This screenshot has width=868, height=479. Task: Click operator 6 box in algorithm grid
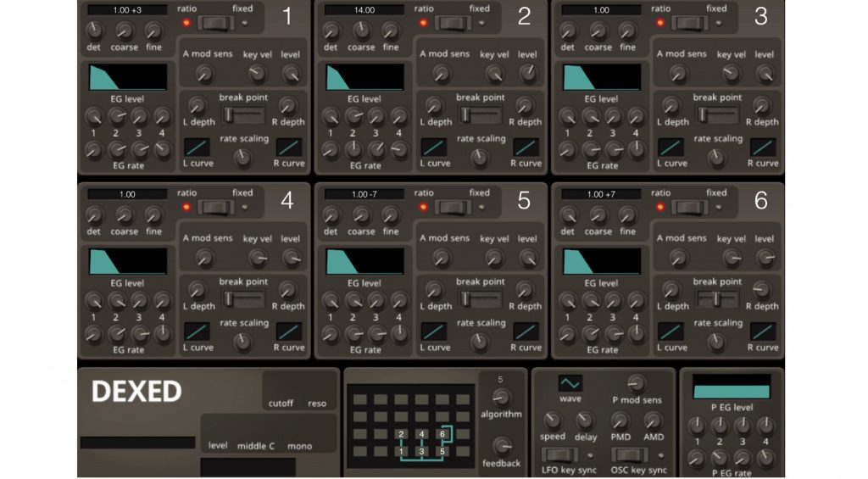pyautogui.click(x=442, y=434)
